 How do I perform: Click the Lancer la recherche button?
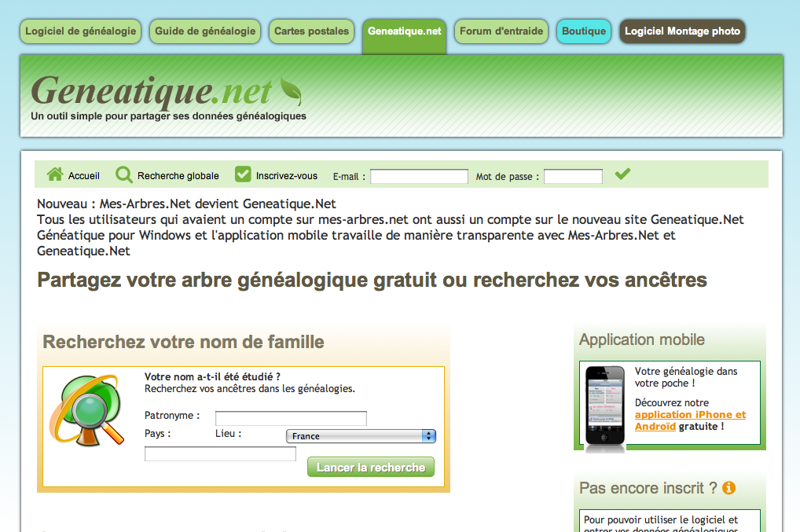(x=371, y=468)
